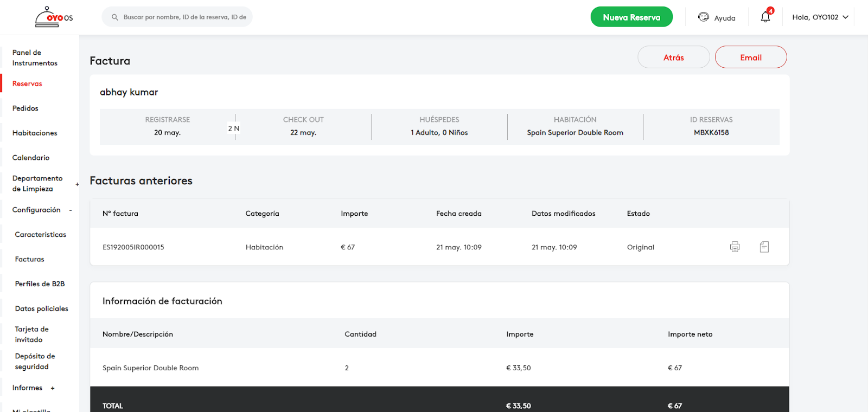Open Ayuda help link
The image size is (868, 412).
click(725, 18)
